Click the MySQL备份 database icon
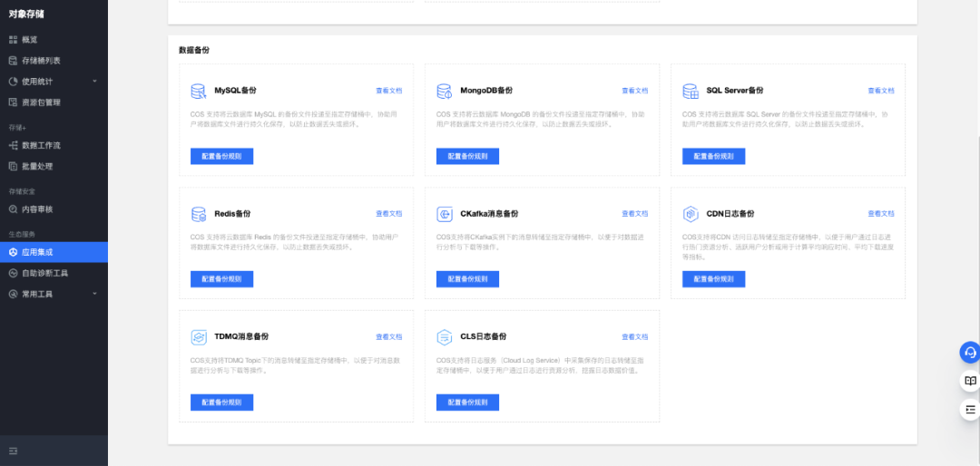980x466 pixels. pyautogui.click(x=198, y=92)
